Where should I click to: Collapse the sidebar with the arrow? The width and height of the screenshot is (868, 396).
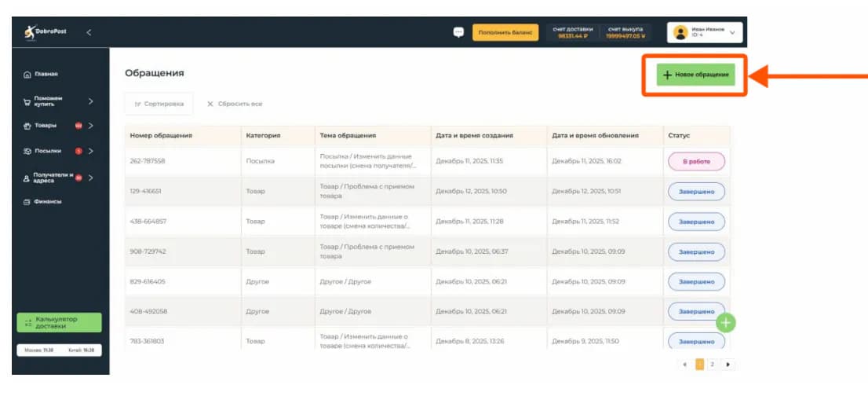click(x=88, y=32)
